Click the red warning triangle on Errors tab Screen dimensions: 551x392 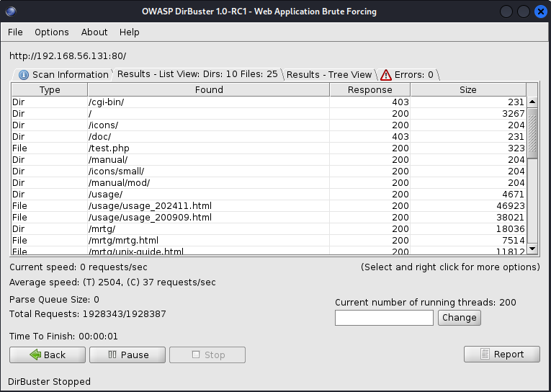click(386, 75)
